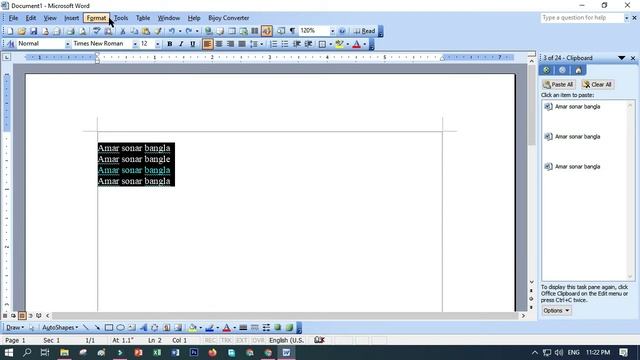Apply numbered list formatting

pyautogui.click(x=273, y=44)
